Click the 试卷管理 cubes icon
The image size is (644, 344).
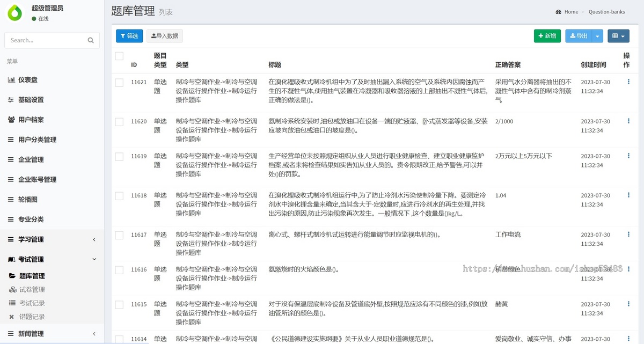click(x=12, y=289)
